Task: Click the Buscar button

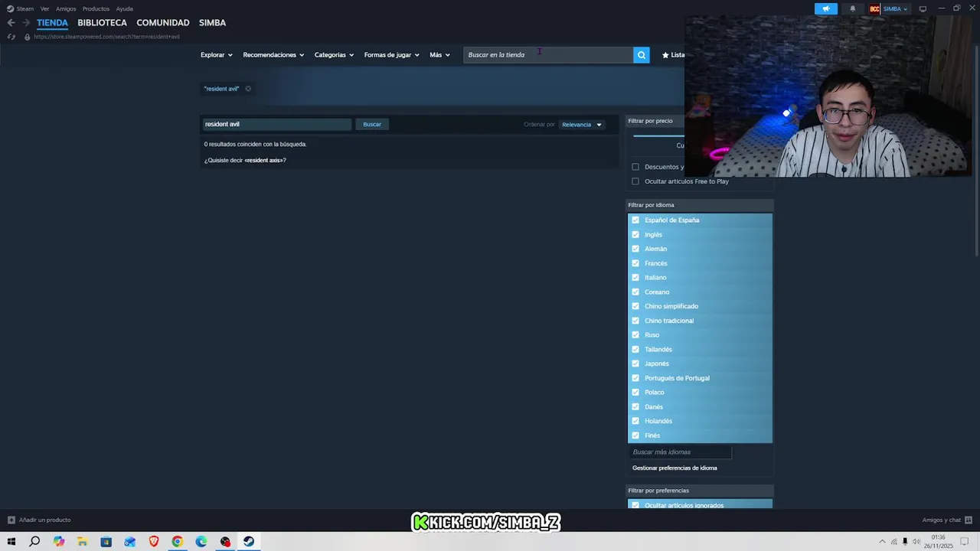Action: (372, 124)
